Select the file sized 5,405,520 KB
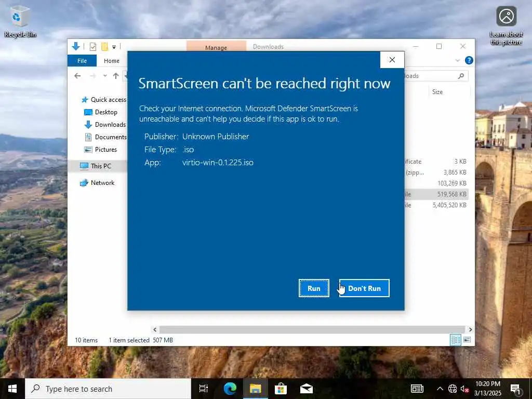The height and width of the screenshot is (399, 532). (436, 205)
